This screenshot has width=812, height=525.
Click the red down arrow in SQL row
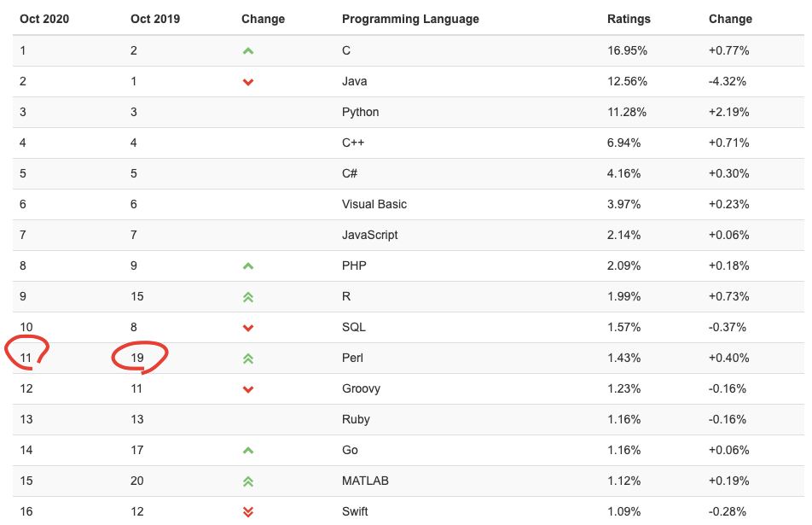click(248, 328)
